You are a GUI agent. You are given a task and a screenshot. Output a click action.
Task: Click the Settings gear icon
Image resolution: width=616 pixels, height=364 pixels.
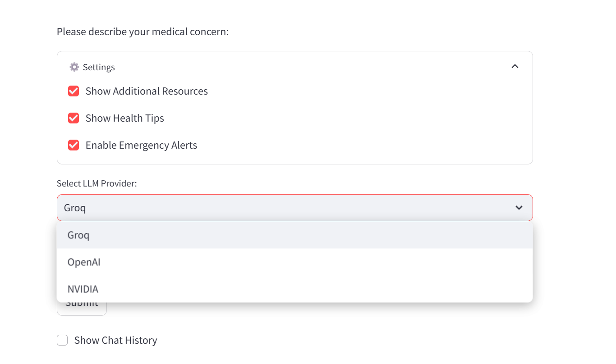click(x=74, y=67)
